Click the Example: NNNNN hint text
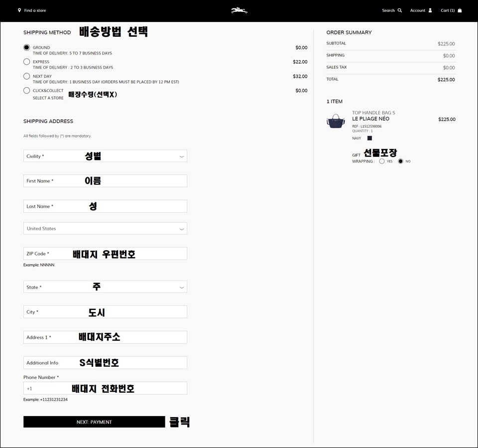 click(39, 265)
